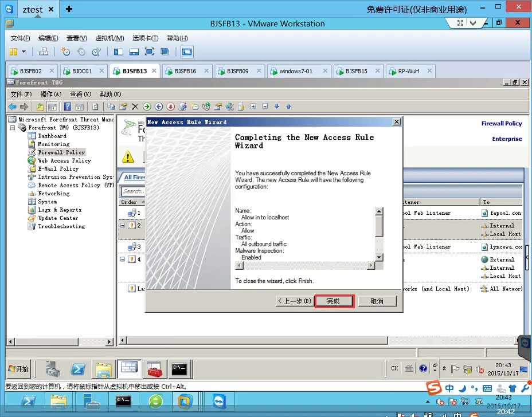Open the snapshot manager icon
The width and height of the screenshot is (532, 417).
tap(97, 52)
